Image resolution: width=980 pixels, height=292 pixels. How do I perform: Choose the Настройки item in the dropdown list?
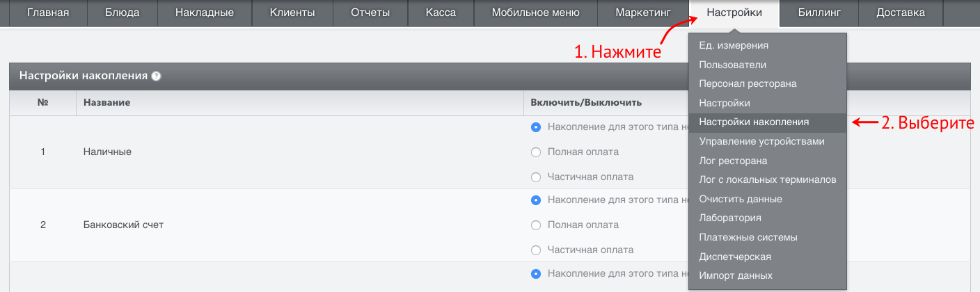768,103
